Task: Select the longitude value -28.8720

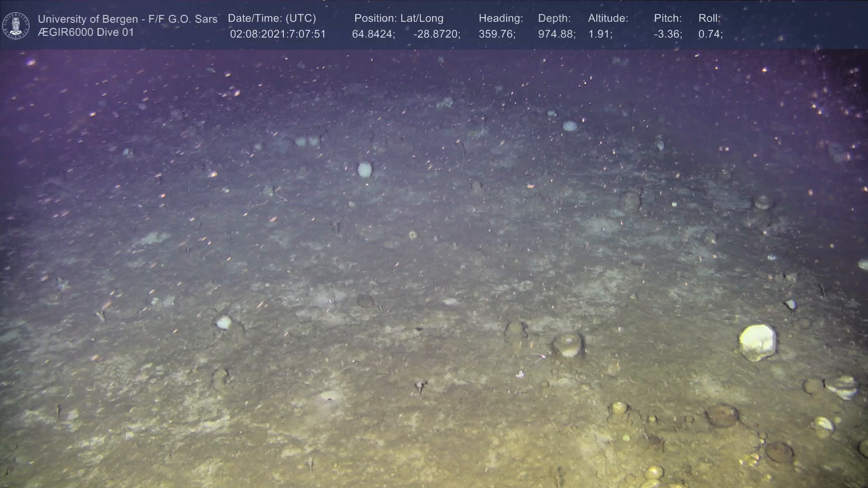Action: point(436,34)
